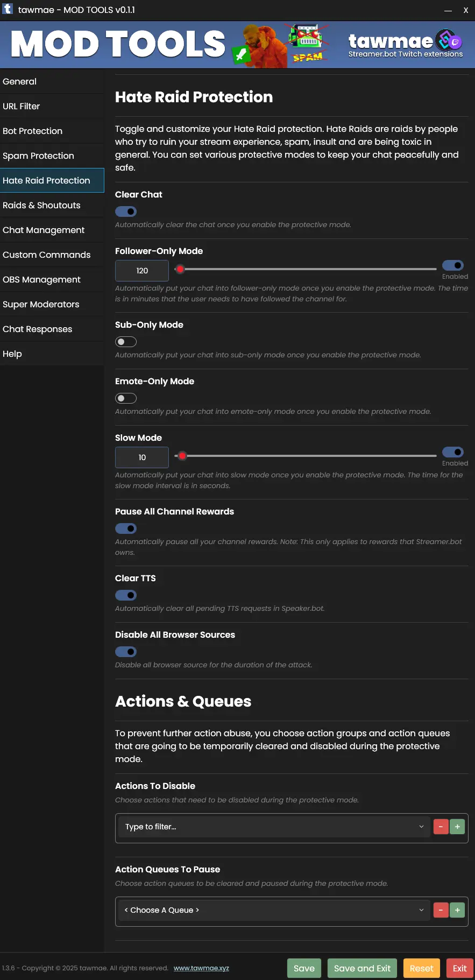475x980 pixels.
Task: Click the green plus icon beside Actions To Disable
Action: pos(457,827)
